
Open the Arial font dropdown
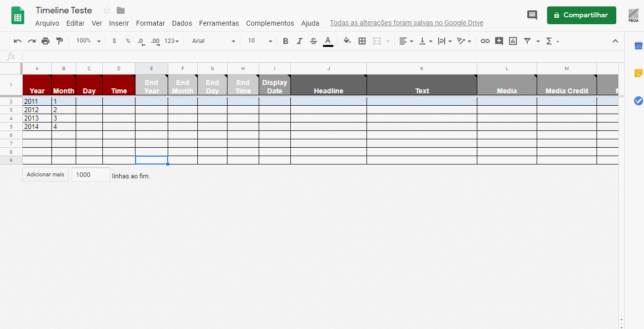pyautogui.click(x=214, y=41)
